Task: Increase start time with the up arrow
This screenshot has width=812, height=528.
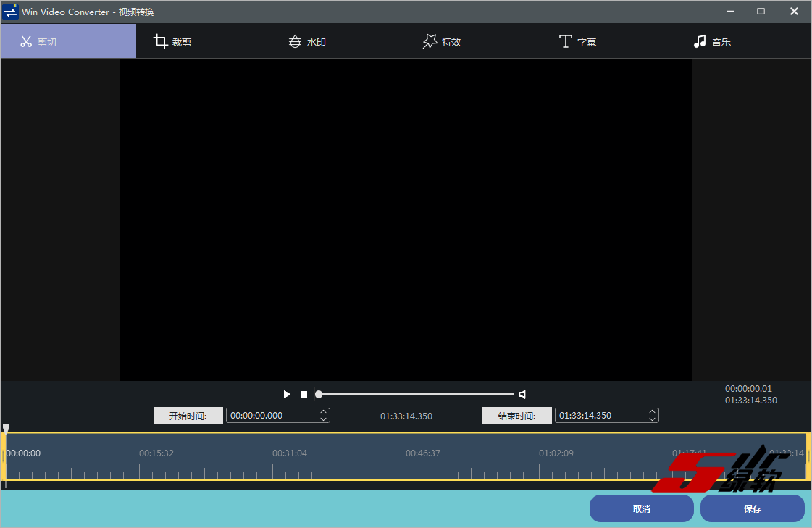Action: pos(324,412)
